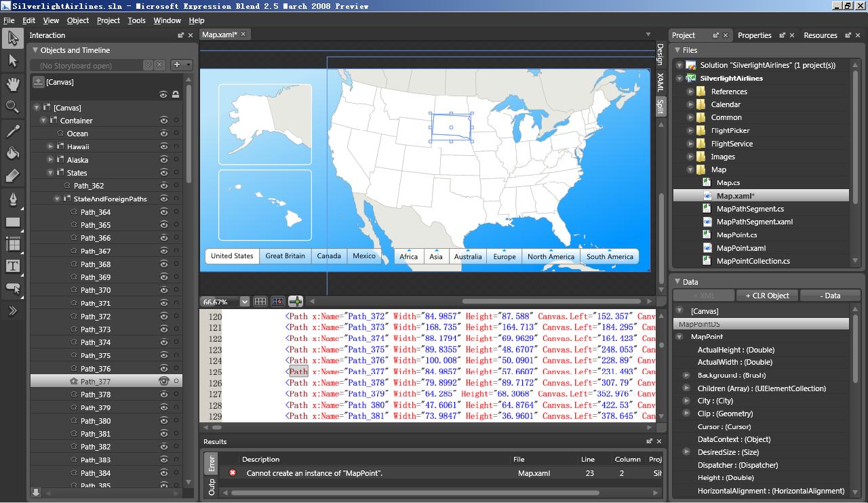The height and width of the screenshot is (503, 868).
Task: Expand the Hawaii tree node
Action: [x=50, y=146]
